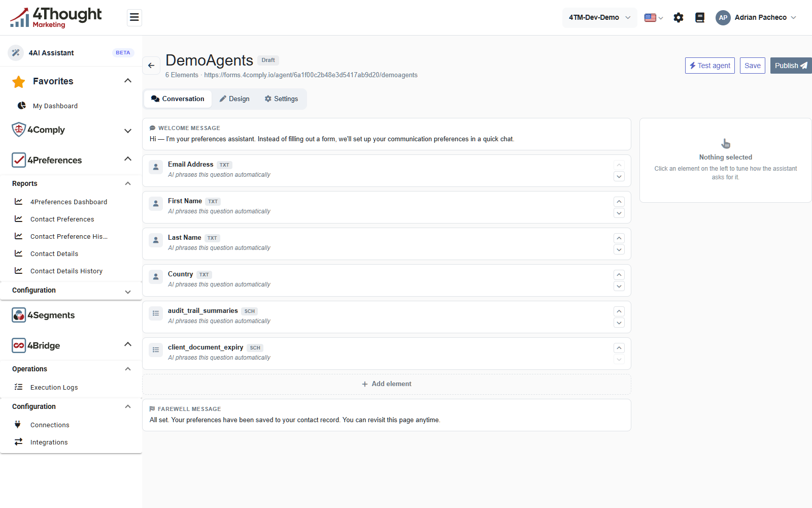Click the client_document_expiry list icon
Viewport: 812px width, 508px height.
[156, 350]
